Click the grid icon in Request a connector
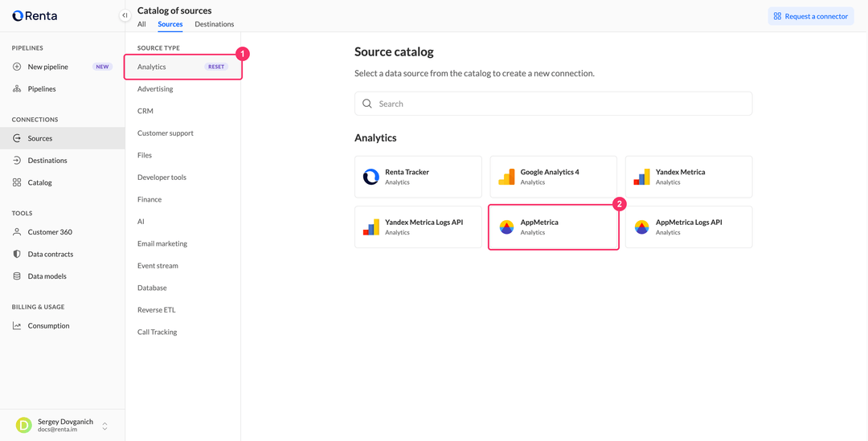 777,16
